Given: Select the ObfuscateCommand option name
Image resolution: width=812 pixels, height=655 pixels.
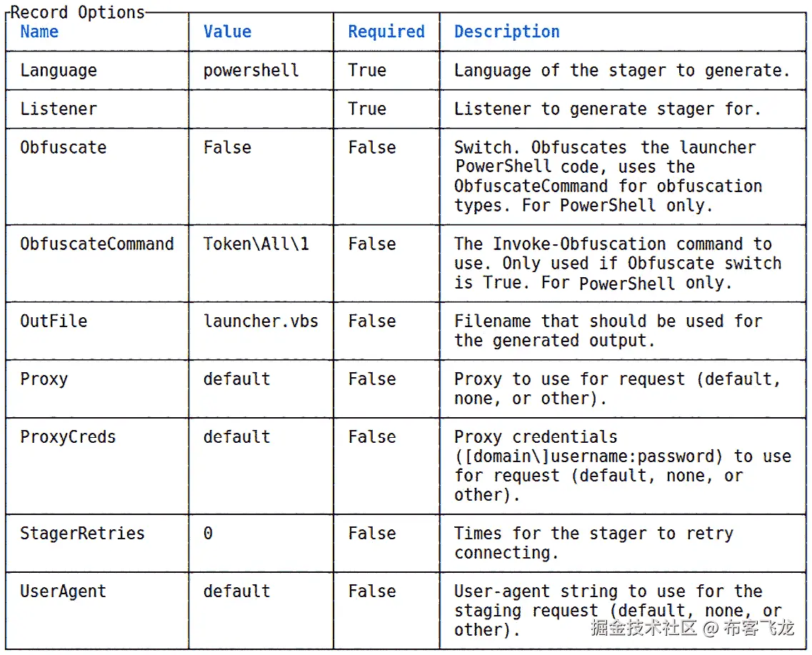Looking at the screenshot, I should (x=96, y=244).
